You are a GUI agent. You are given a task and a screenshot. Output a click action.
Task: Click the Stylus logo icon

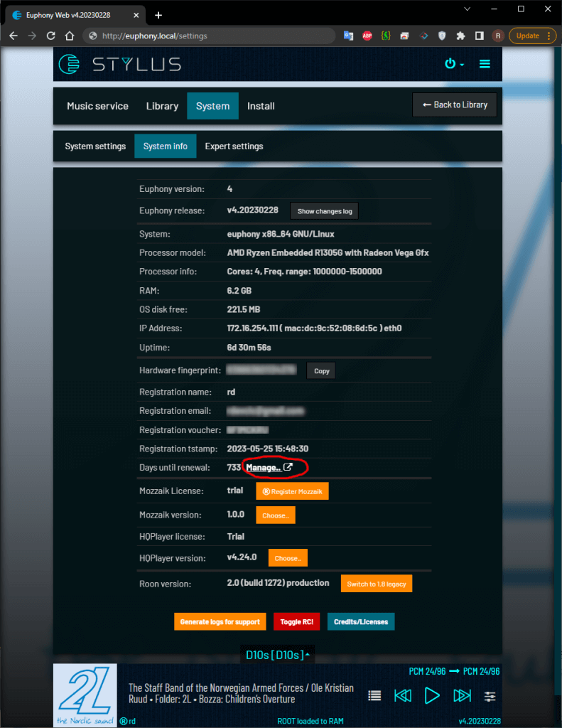pyautogui.click(x=70, y=64)
